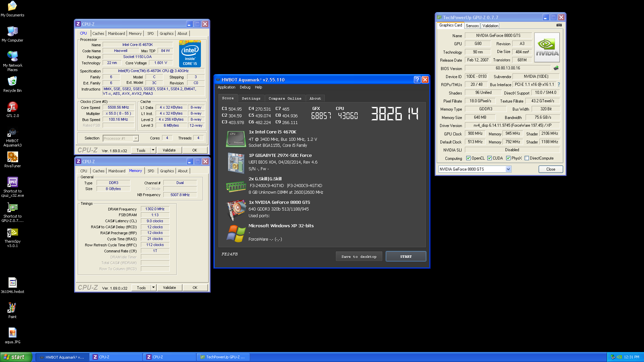Click Tools button in top CPU-Z
Viewport: 644px width, 362px height.
(141, 150)
